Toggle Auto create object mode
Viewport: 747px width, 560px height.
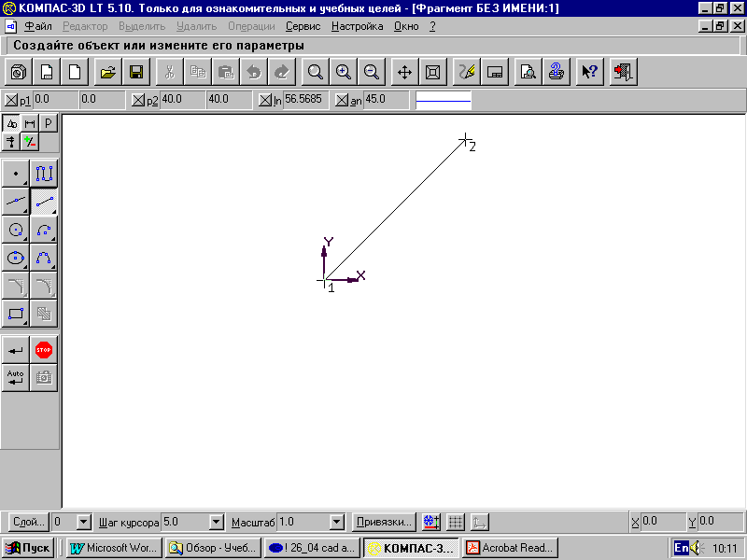click(x=16, y=378)
